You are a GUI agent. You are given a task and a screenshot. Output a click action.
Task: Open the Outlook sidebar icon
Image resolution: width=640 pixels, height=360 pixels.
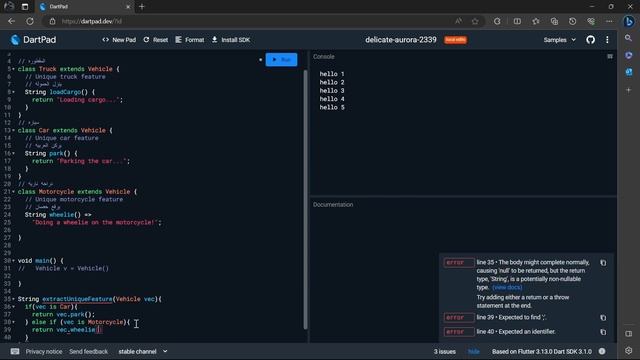point(629,72)
